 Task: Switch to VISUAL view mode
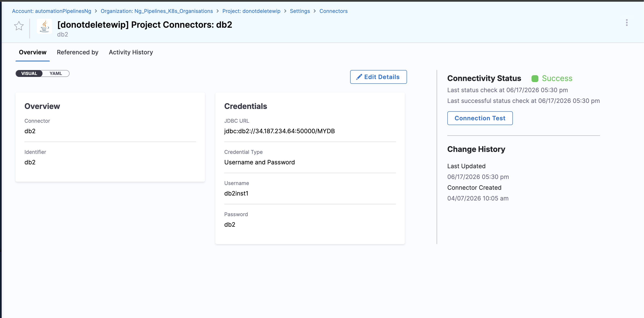pos(29,73)
